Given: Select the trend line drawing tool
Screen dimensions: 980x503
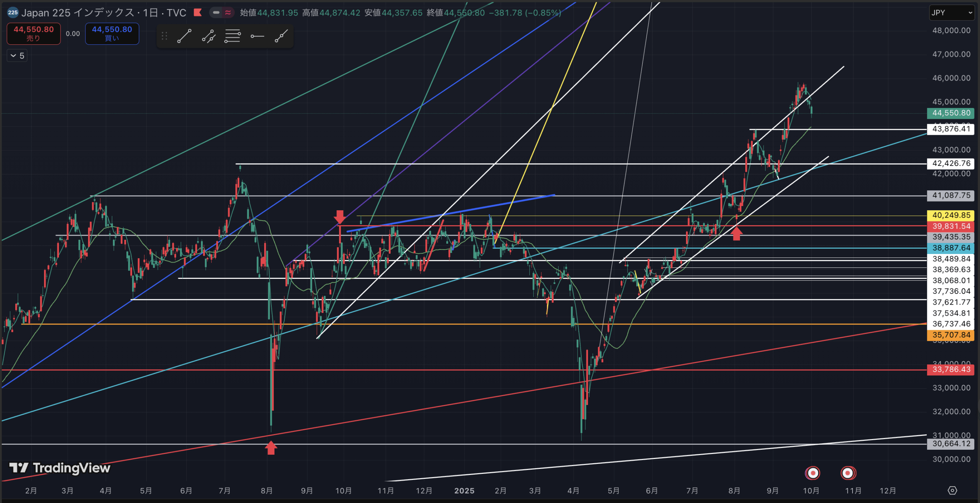Looking at the screenshot, I should [184, 36].
